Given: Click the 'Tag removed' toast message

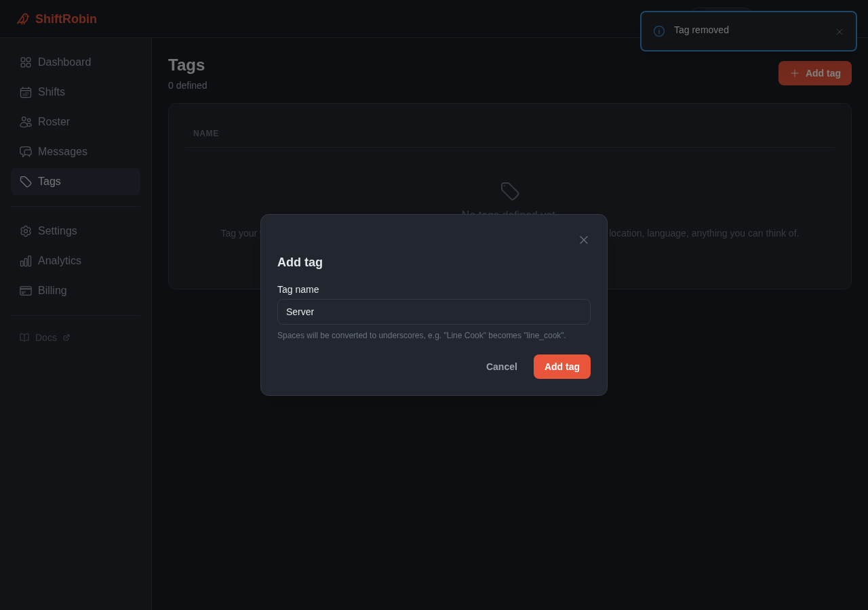Looking at the screenshot, I should 701,30.
